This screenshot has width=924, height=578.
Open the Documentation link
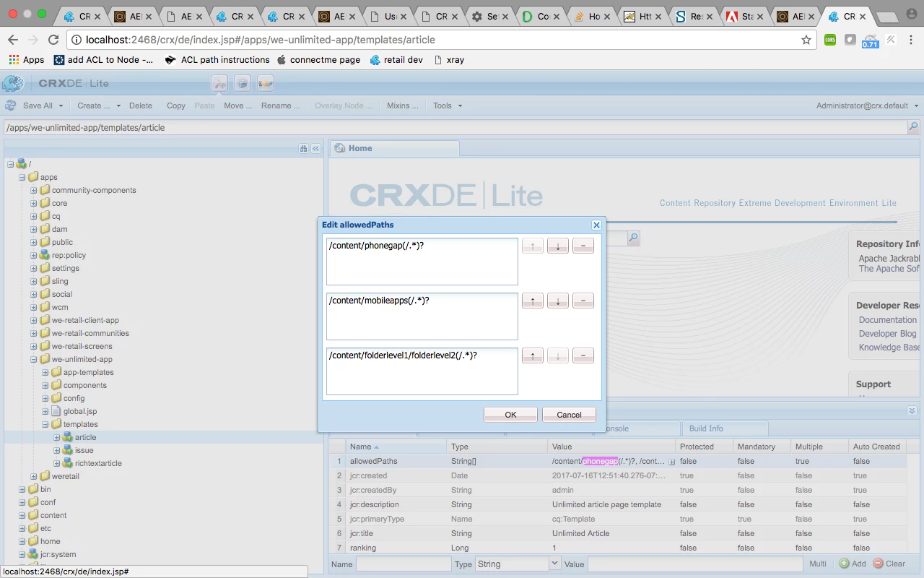click(x=888, y=320)
